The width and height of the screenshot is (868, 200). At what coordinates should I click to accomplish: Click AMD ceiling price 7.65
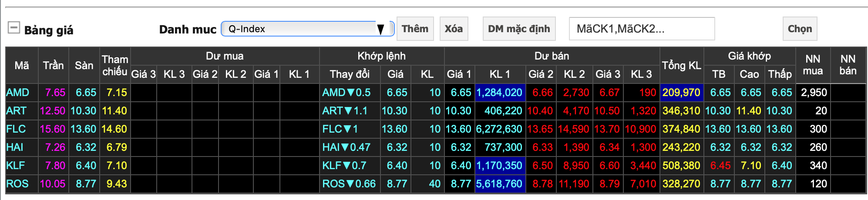tap(55, 93)
